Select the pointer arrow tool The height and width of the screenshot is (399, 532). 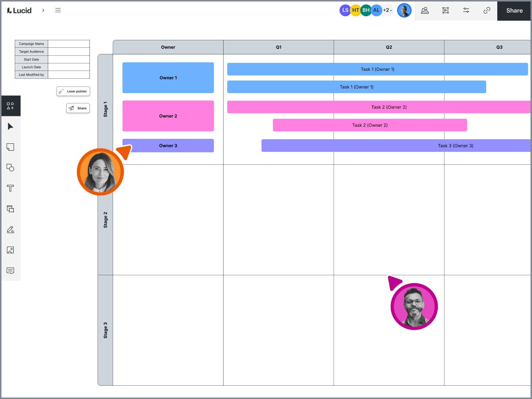(11, 127)
